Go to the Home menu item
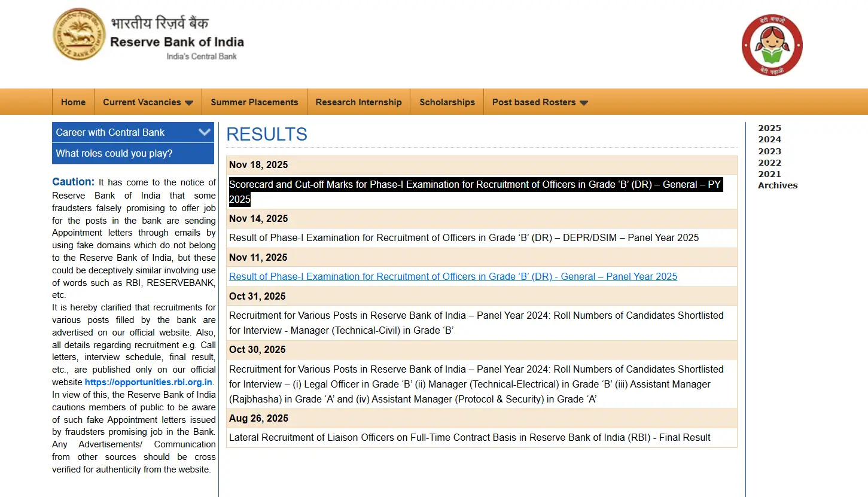This screenshot has height=497, width=868. [73, 102]
